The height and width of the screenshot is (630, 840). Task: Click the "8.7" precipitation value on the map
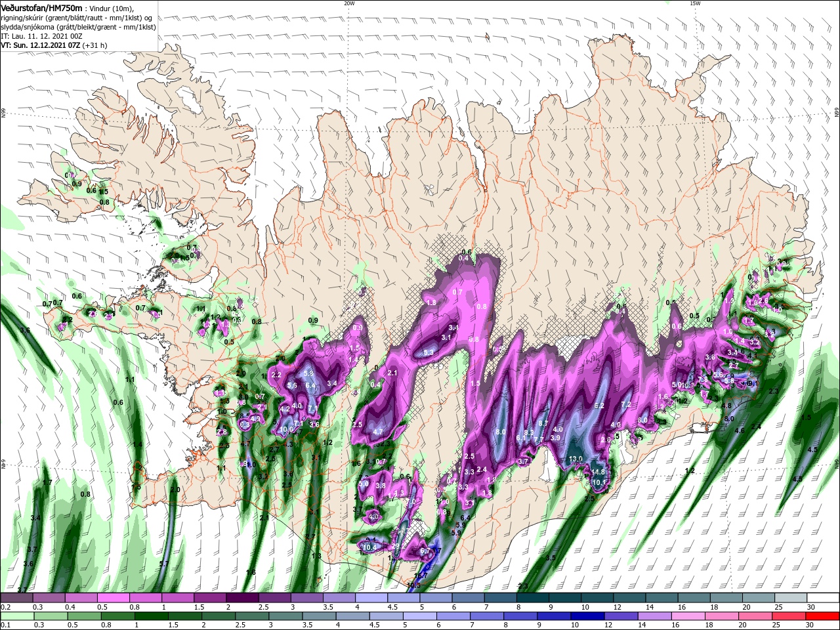(543, 423)
